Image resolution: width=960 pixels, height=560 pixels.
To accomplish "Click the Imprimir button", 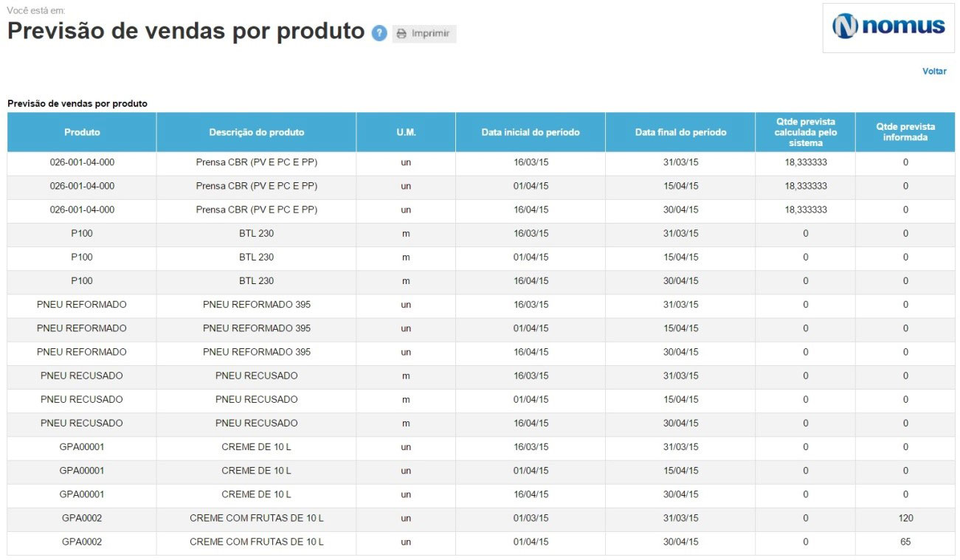I will pos(424,34).
